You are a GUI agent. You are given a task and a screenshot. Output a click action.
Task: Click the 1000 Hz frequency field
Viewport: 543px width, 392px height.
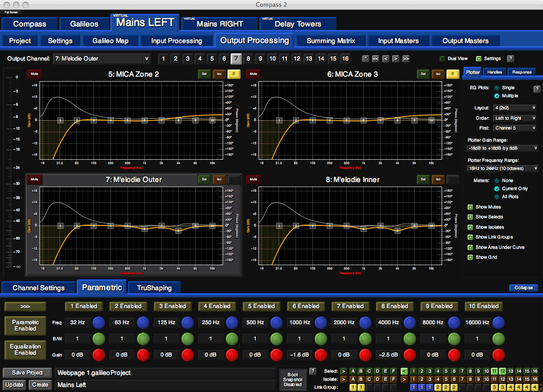(x=300, y=322)
